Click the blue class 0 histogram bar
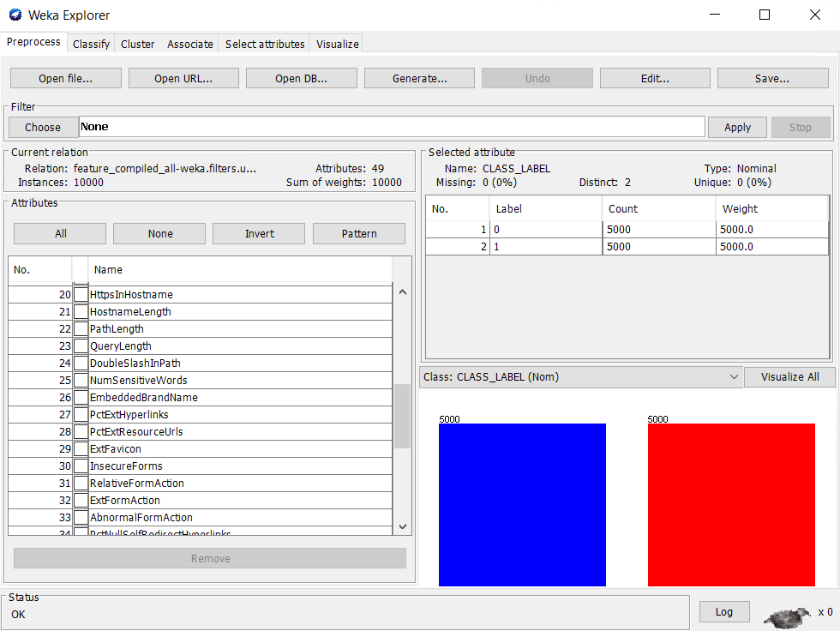840x631 pixels. pos(522,504)
